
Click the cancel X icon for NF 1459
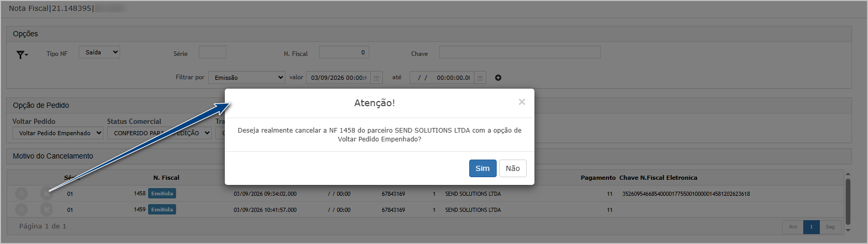pos(47,210)
